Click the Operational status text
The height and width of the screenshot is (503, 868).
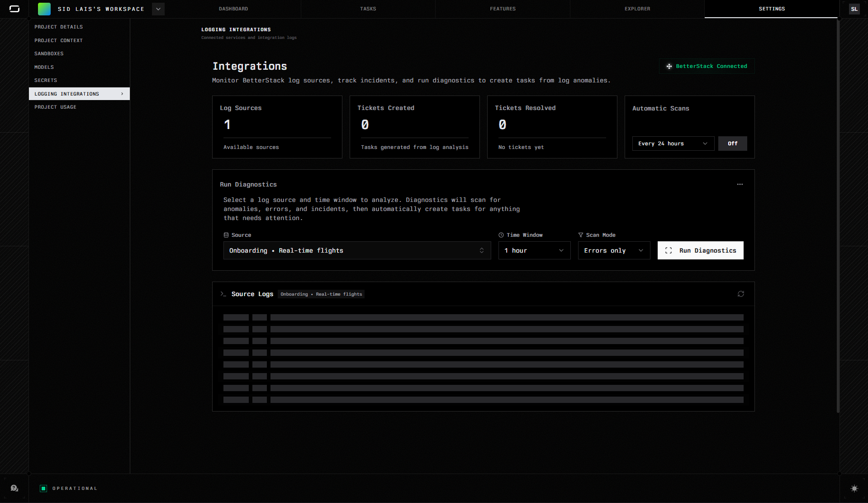(x=75, y=489)
